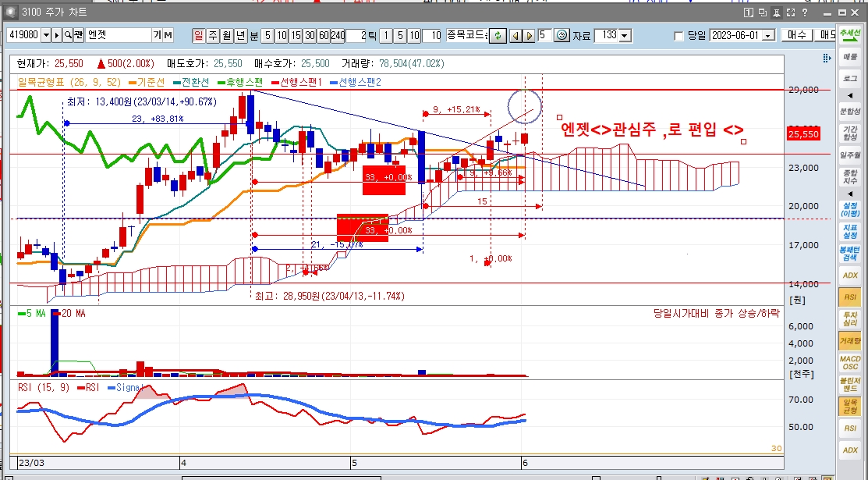
Task: Select the 월 monthly period button
Action: 226,35
